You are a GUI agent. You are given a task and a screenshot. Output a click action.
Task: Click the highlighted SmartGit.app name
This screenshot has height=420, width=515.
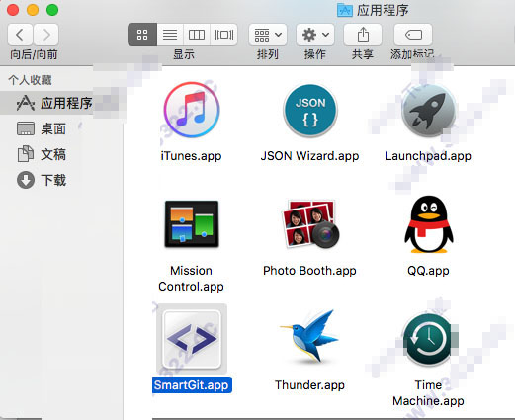[192, 385]
